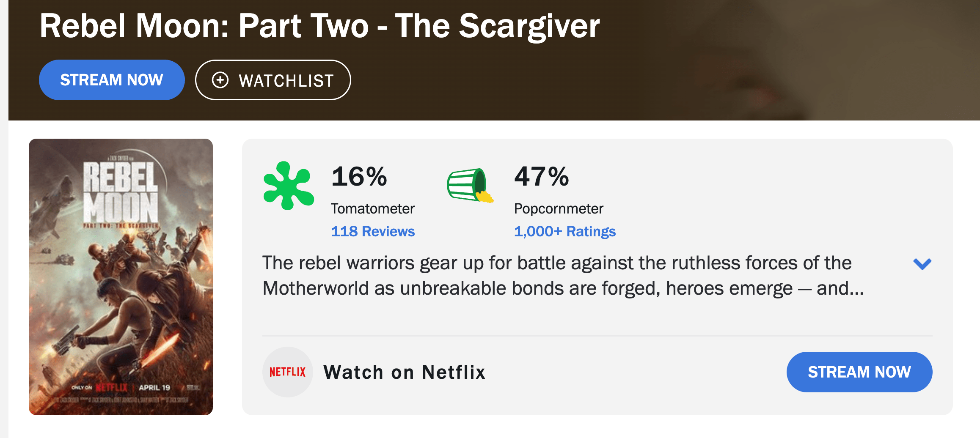This screenshot has height=438, width=980.
Task: Click the APRIL 19 date on the poster
Action: (154, 387)
